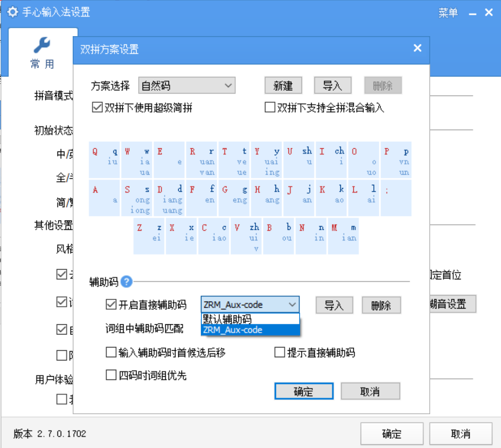Screen dimensions: 501x448
Task: Check the 四码时词组优先 option
Action: tap(111, 376)
